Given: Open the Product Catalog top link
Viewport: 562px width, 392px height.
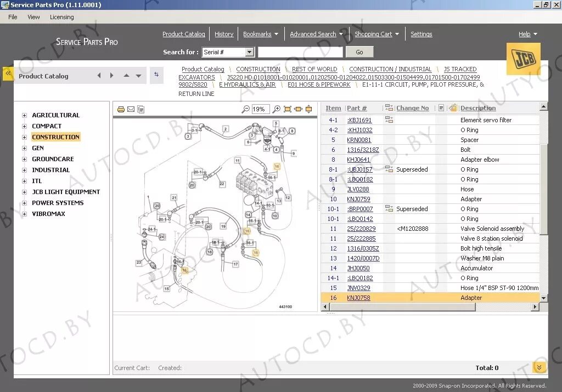Looking at the screenshot, I should 183,34.
